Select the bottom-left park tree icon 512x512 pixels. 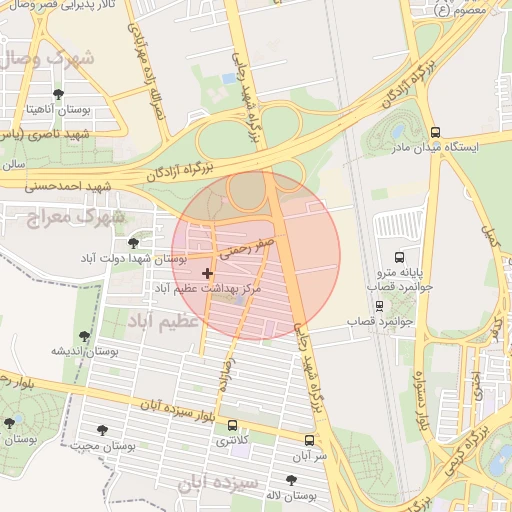click(9, 423)
